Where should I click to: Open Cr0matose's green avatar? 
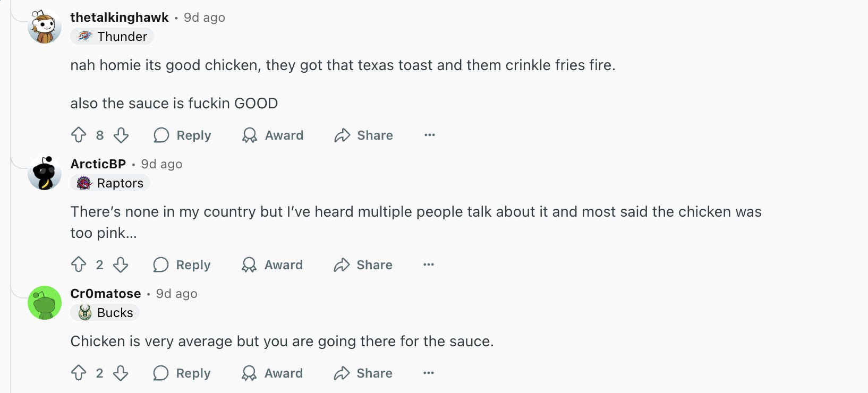tap(45, 303)
